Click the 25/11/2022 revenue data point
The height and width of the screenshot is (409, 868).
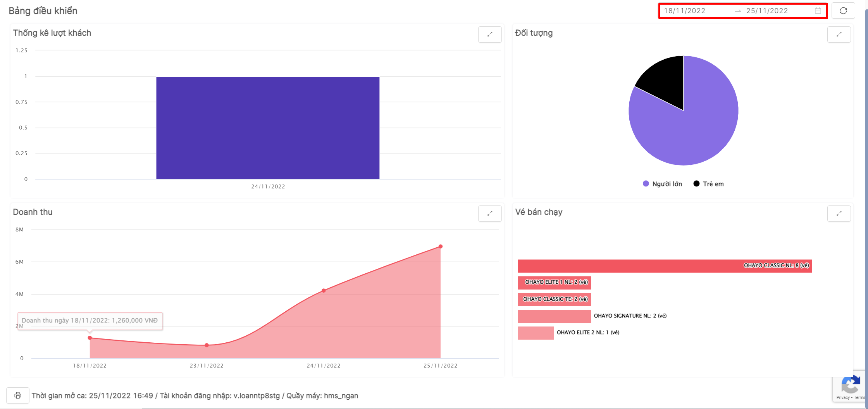[x=441, y=247]
